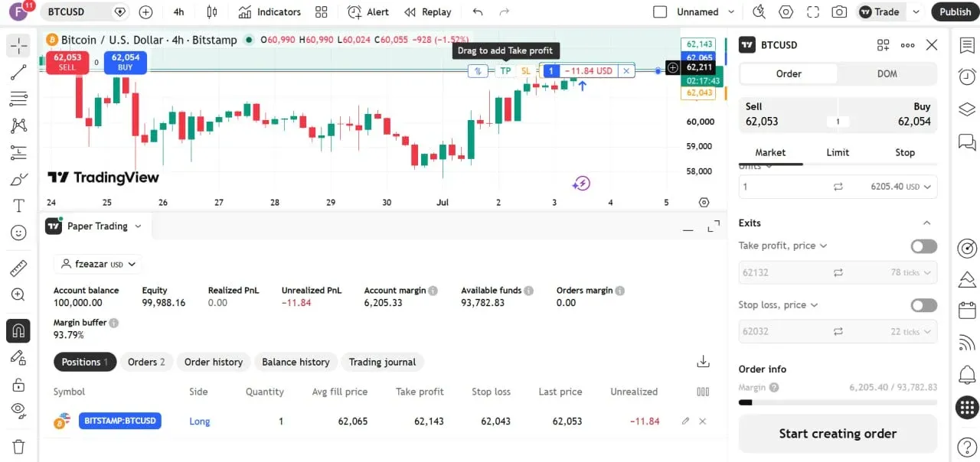Click the redo arrow
This screenshot has height=462, width=980.
pyautogui.click(x=504, y=12)
